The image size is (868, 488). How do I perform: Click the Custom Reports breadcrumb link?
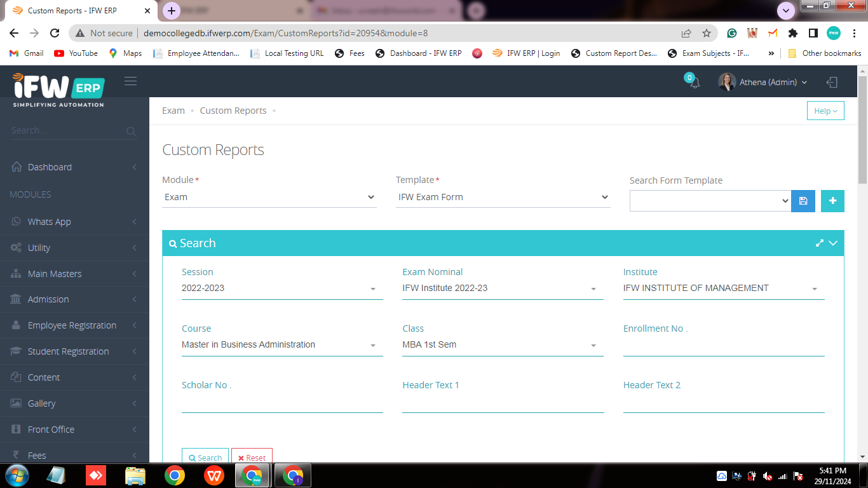(233, 111)
